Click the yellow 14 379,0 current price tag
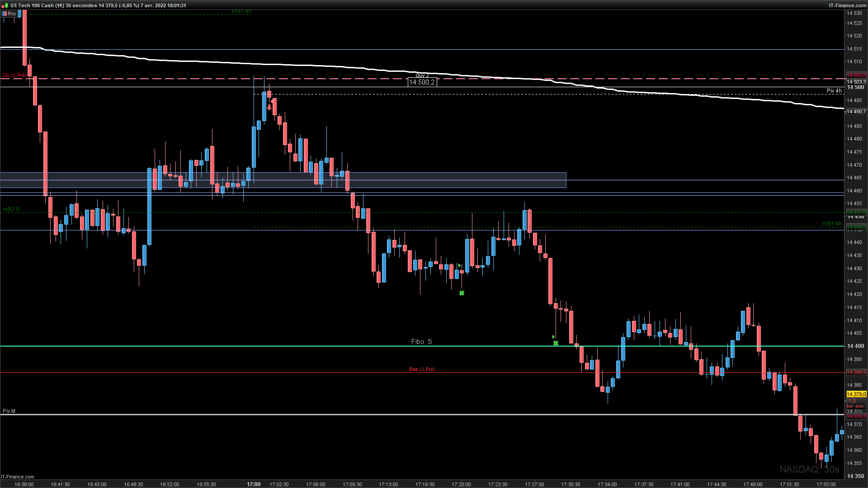868x488 pixels. (x=856, y=394)
